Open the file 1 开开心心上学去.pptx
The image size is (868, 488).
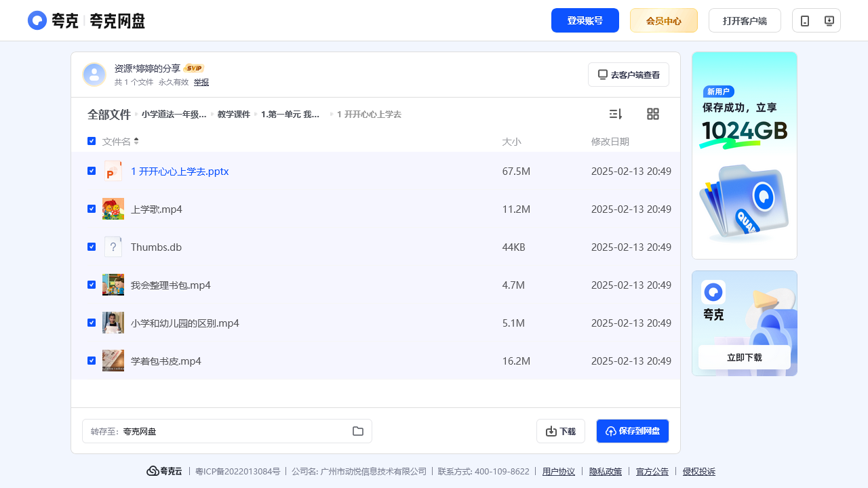[x=180, y=171]
